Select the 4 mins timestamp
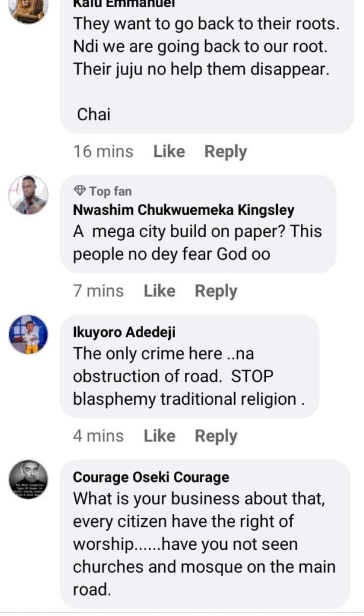This screenshot has width=364, height=616. [x=98, y=436]
